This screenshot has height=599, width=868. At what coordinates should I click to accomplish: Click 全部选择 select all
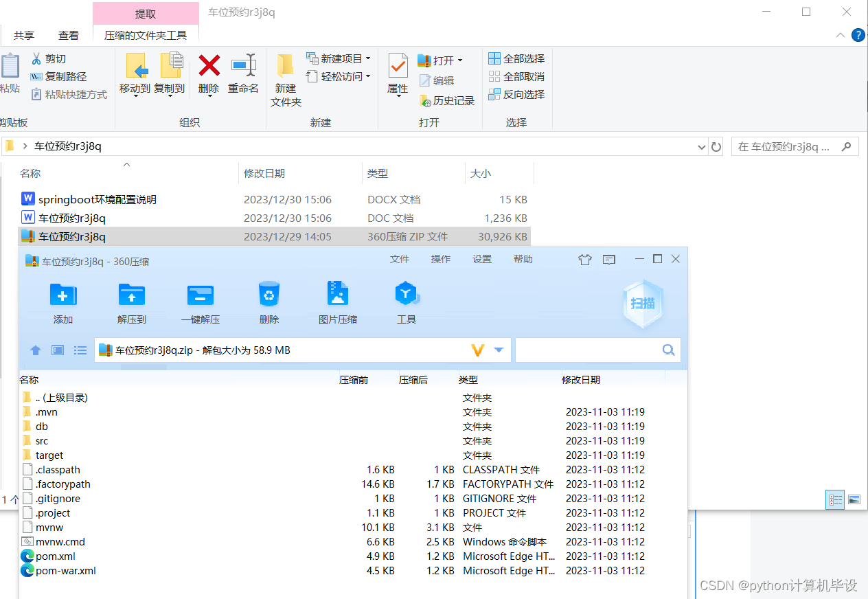click(x=516, y=59)
